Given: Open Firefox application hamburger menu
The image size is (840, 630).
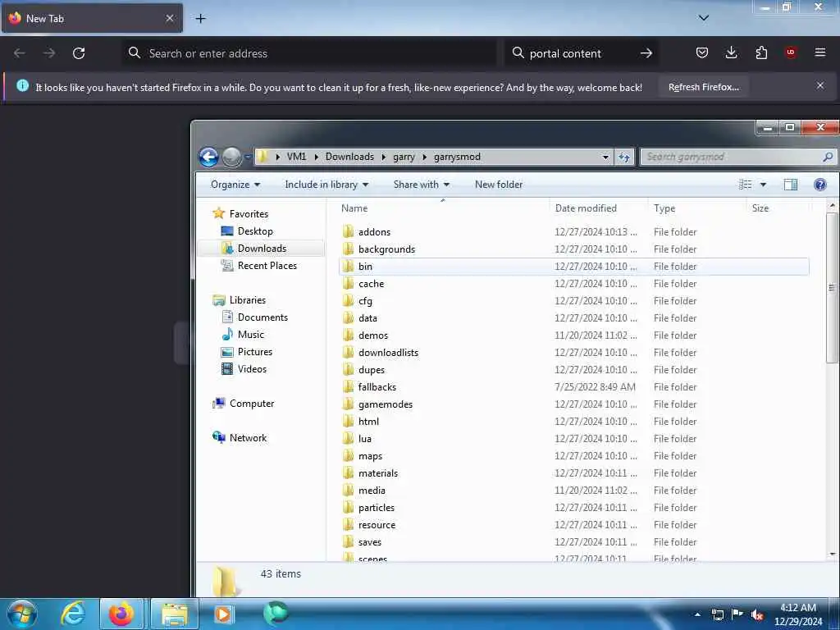Looking at the screenshot, I should point(819,52).
